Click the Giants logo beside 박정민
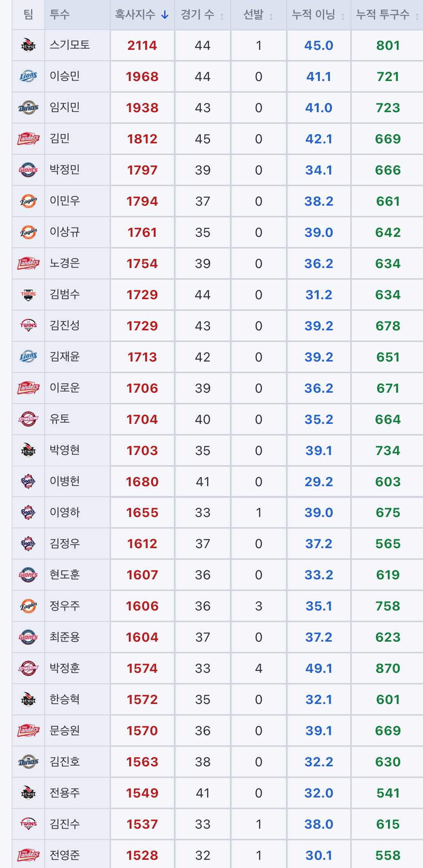The image size is (423, 868). [28, 170]
